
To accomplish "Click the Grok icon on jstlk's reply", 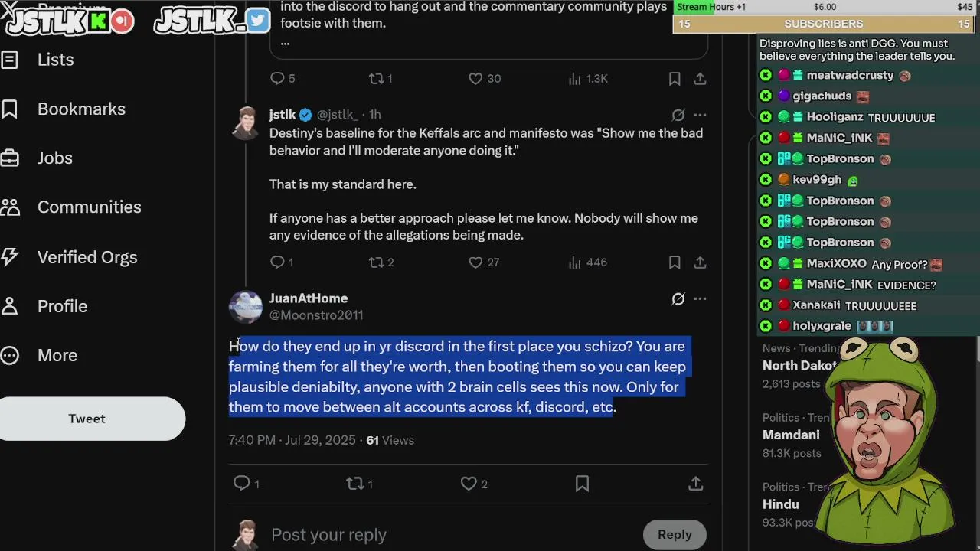I will pyautogui.click(x=678, y=115).
